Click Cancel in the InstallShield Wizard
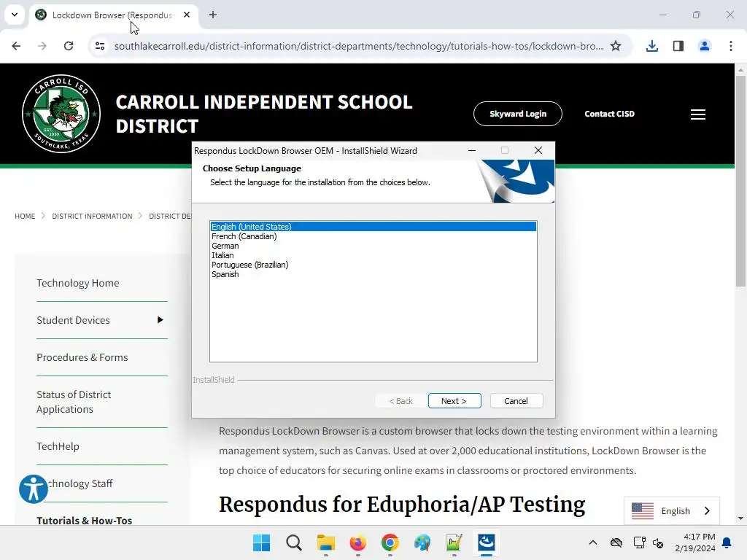Viewport: 747px width, 560px height. point(516,401)
